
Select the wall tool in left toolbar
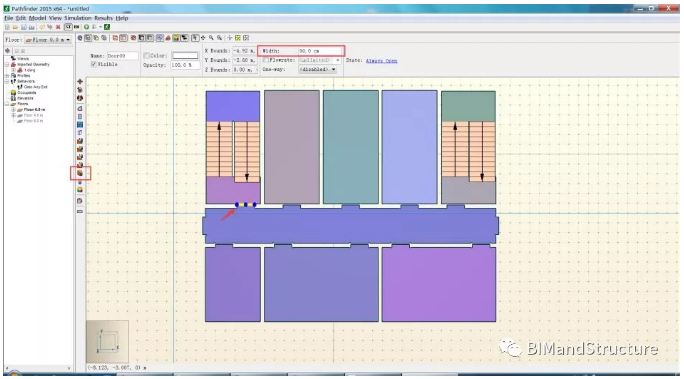point(80,133)
